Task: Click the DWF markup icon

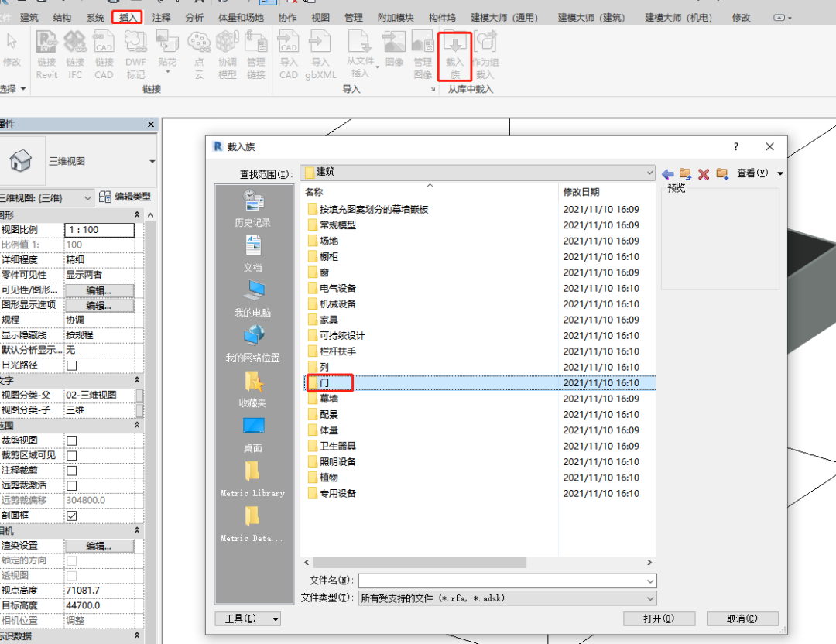Action: pos(135,55)
